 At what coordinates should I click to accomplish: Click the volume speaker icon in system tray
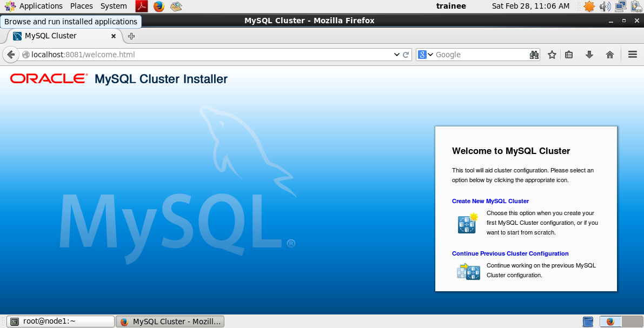[605, 6]
